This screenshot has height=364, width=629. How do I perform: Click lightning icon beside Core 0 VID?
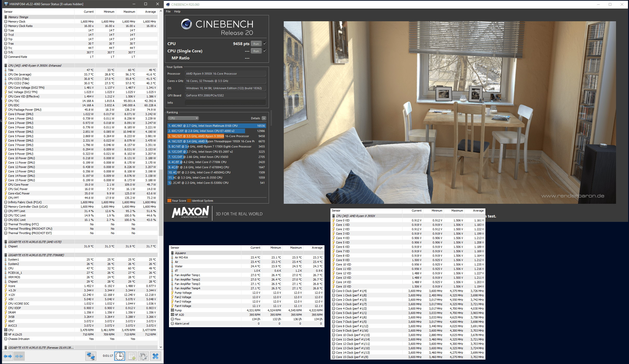(334, 220)
